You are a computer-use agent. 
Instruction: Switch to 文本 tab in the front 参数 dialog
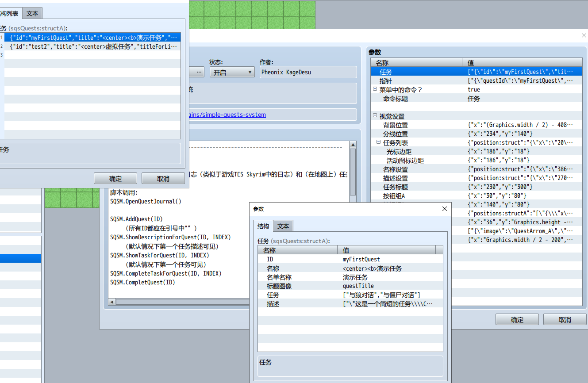(x=283, y=226)
